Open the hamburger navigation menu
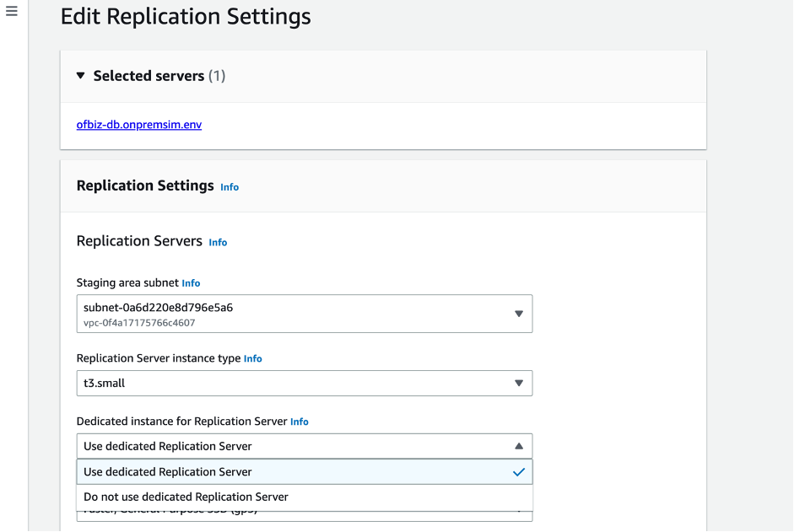This screenshot has width=794, height=532. [11, 12]
